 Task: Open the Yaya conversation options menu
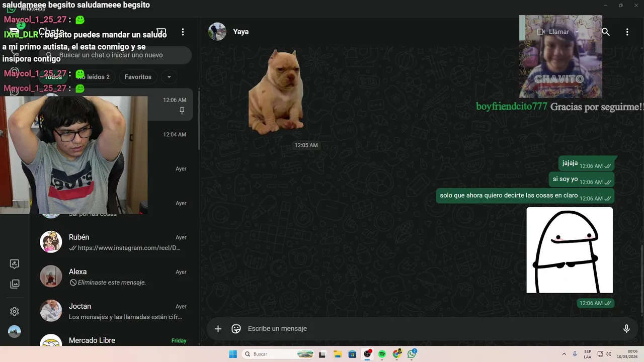(627, 32)
